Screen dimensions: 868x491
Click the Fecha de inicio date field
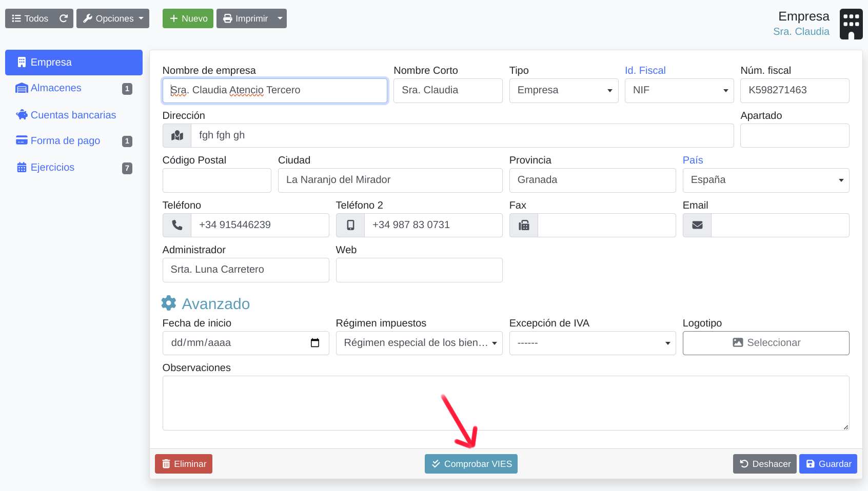(x=246, y=343)
